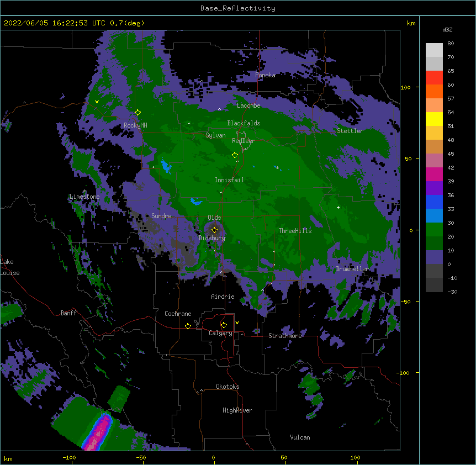
Task: Select the Strathmore city label
Action: coord(285,336)
